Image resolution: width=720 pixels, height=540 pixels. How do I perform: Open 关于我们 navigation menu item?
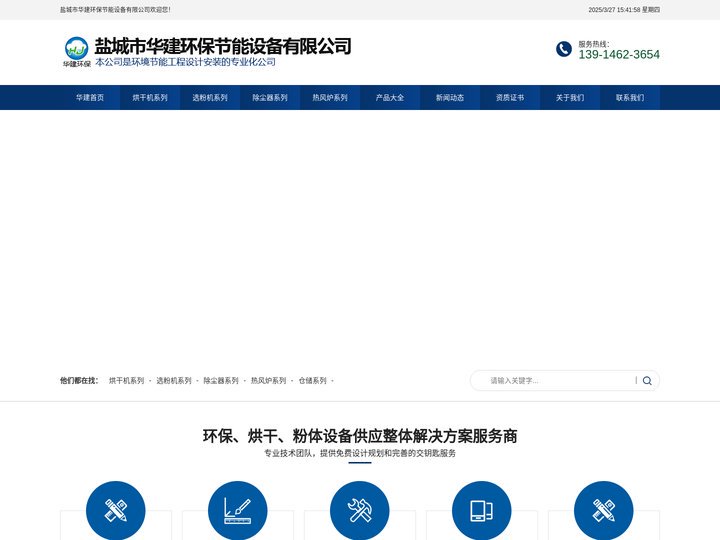click(570, 97)
